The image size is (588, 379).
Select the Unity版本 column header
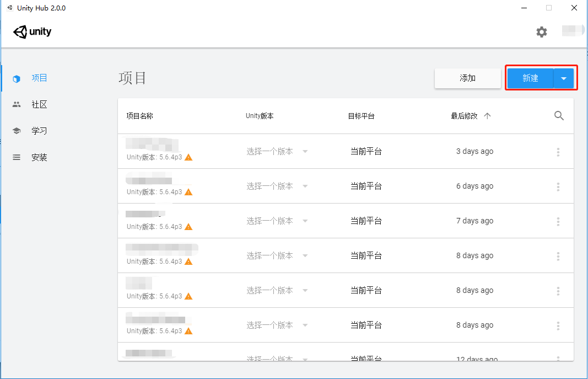pos(260,116)
